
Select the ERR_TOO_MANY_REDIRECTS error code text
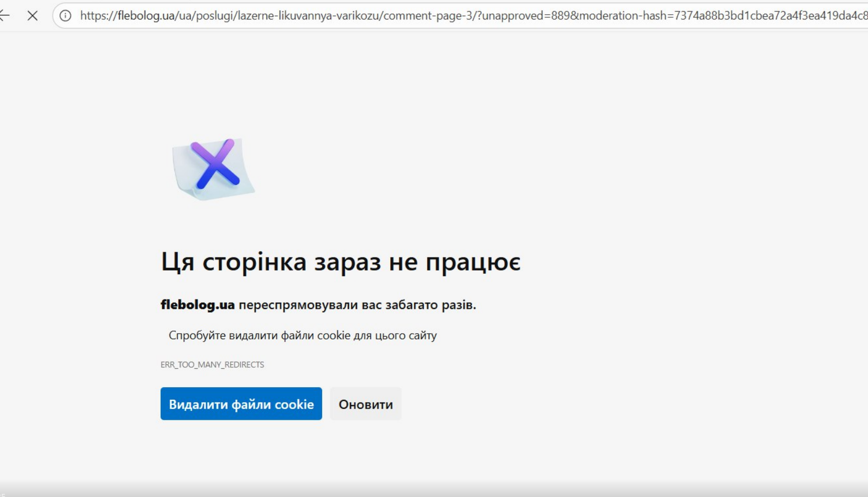212,365
